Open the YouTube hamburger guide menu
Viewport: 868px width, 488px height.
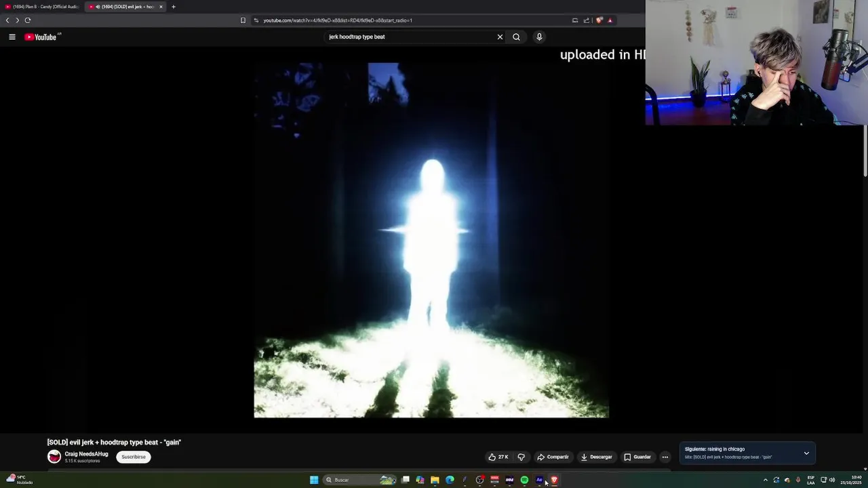[12, 37]
